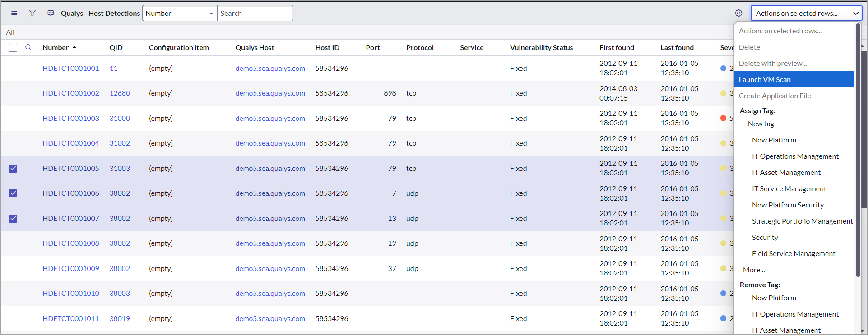Open the activity stream chat icon
The image size is (868, 335).
click(51, 14)
